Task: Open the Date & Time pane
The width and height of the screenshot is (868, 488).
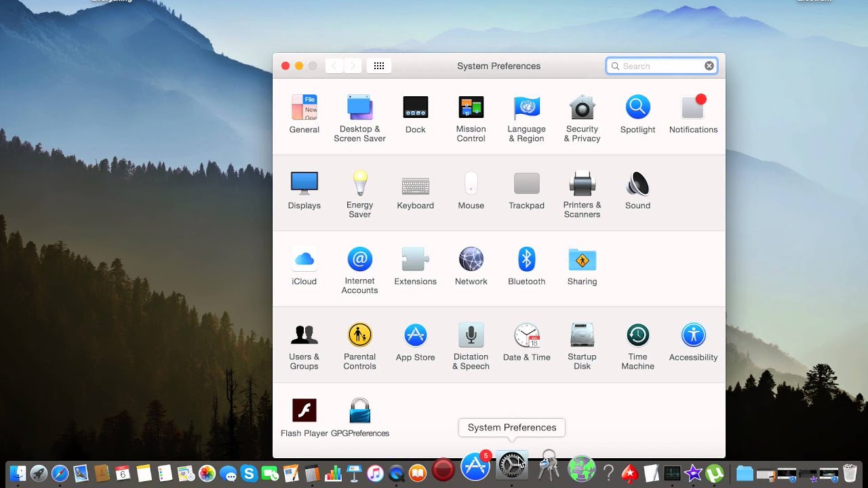Action: 527,342
